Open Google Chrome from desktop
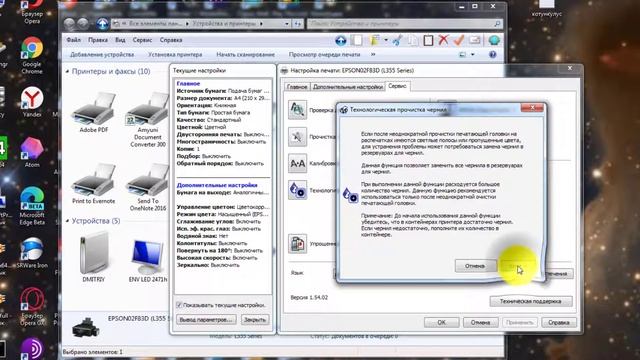 tap(32, 56)
